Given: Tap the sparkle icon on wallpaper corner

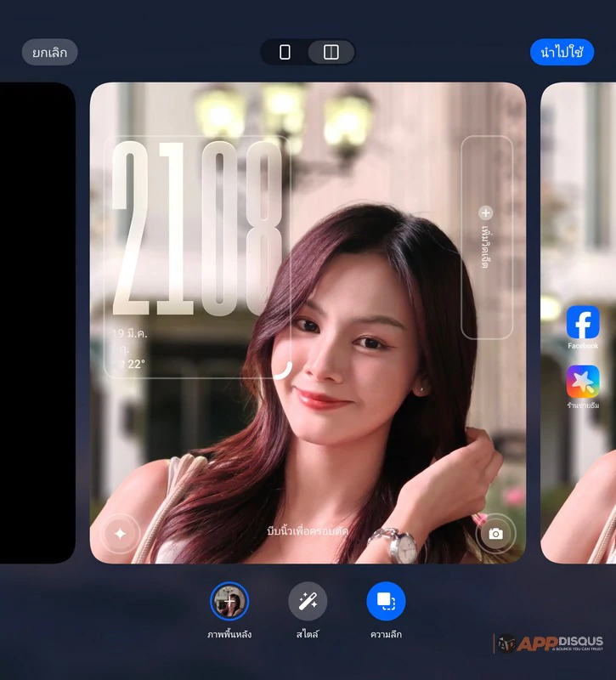Looking at the screenshot, I should pyautogui.click(x=120, y=534).
